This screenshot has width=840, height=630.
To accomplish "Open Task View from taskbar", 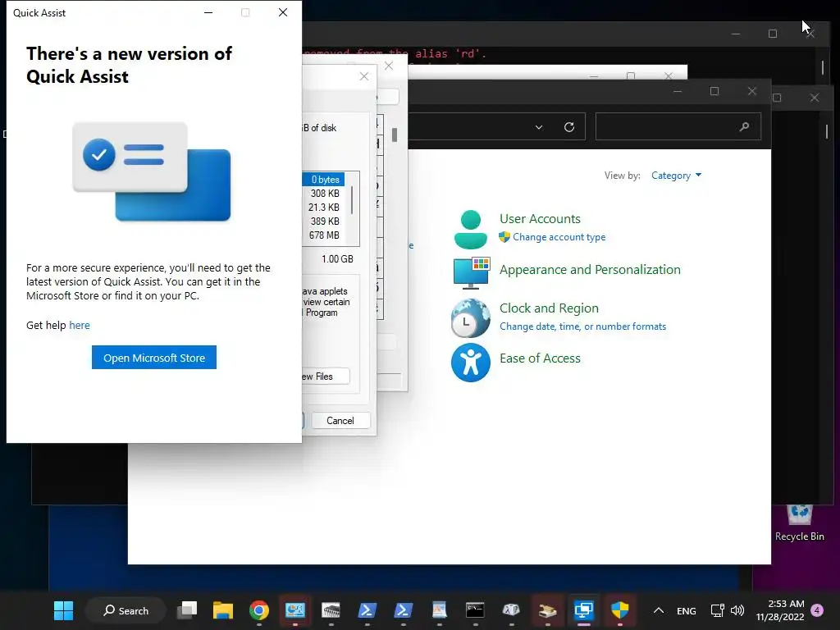I will [x=187, y=610].
